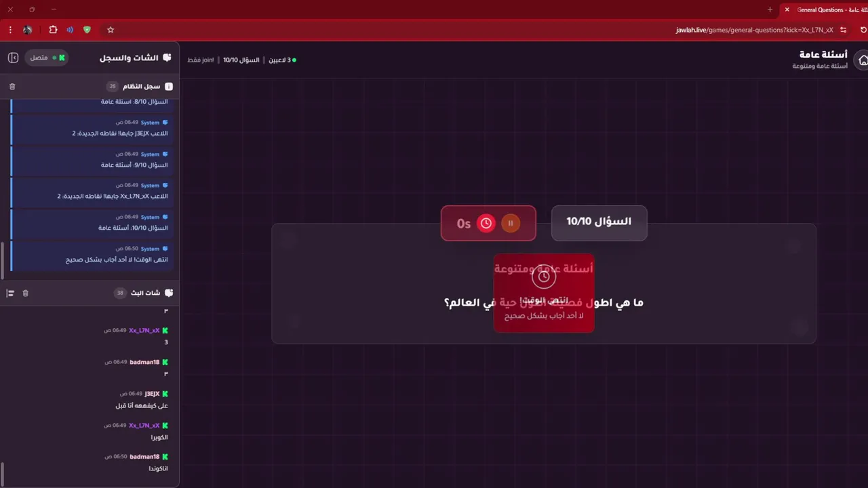Click the info icon beside سجل النظام
This screenshot has height=488, width=868.
click(x=169, y=87)
